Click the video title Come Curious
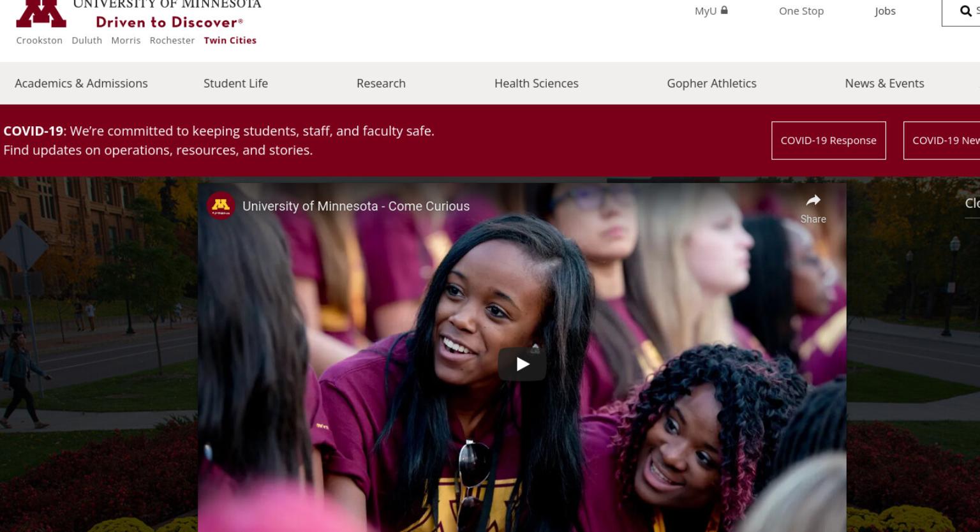 [x=356, y=206]
